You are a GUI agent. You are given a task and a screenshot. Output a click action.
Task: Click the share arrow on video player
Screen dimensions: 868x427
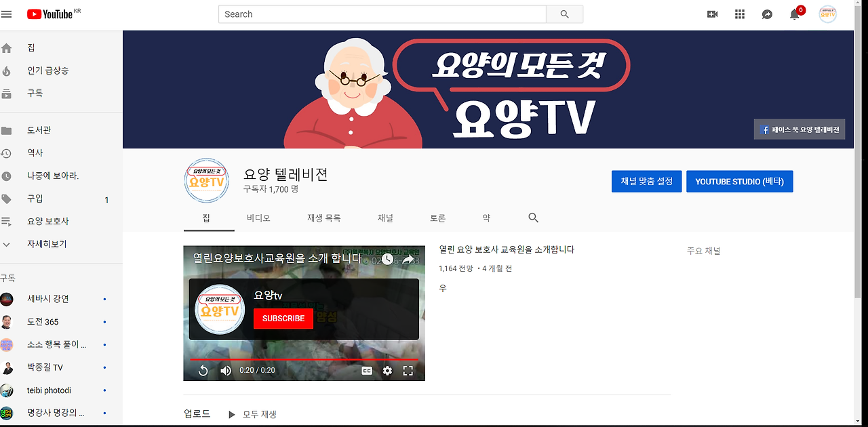click(408, 260)
